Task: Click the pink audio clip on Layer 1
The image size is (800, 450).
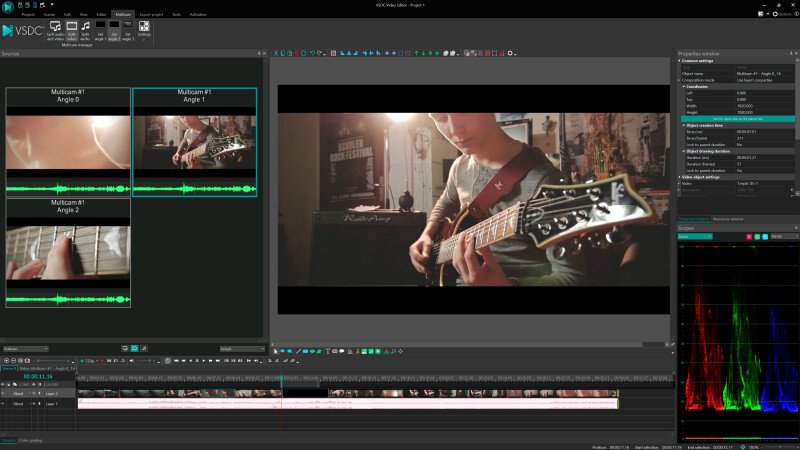Action: point(347,404)
